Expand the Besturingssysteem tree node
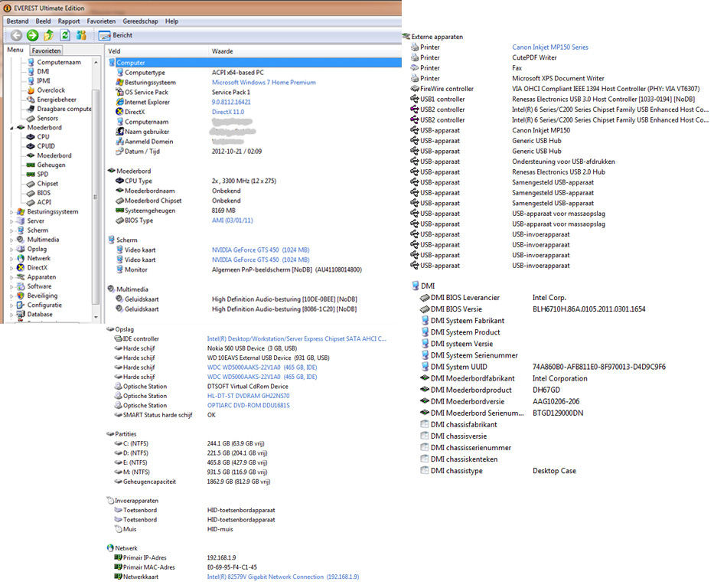This screenshot has width=727, height=588. tap(11, 212)
